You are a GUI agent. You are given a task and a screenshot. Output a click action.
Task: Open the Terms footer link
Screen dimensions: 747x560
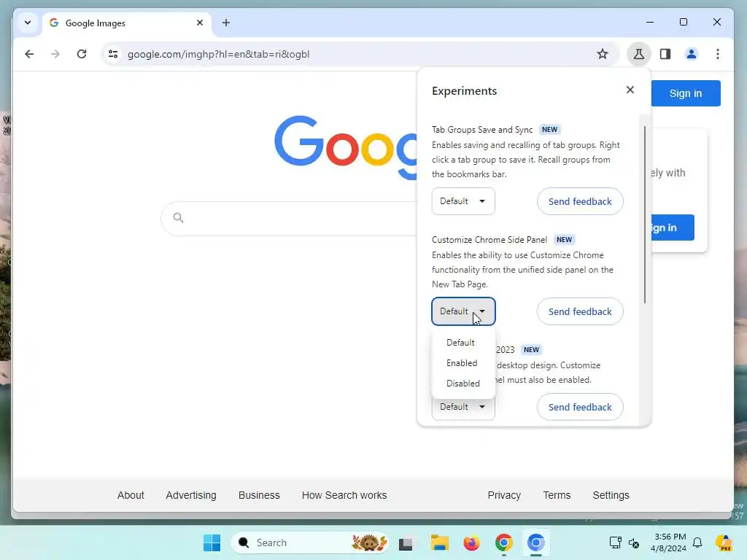pos(557,495)
